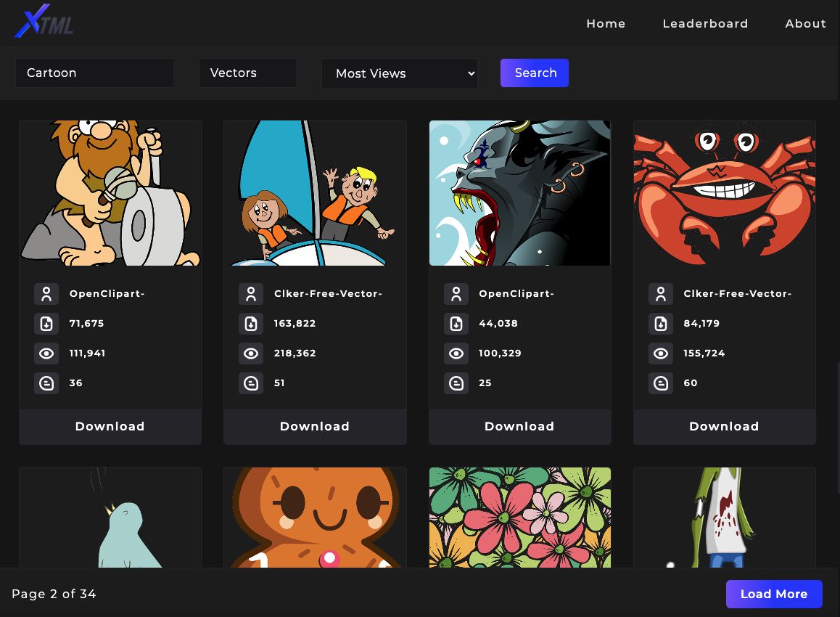840x617 pixels.
Task: Click the downloads icon beside 71,675
Action: tap(46, 323)
